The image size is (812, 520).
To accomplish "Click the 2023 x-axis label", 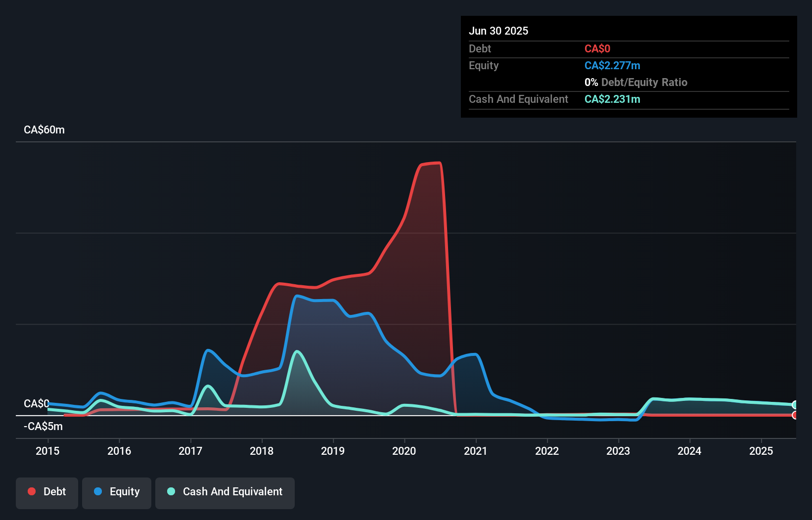I will (618, 451).
